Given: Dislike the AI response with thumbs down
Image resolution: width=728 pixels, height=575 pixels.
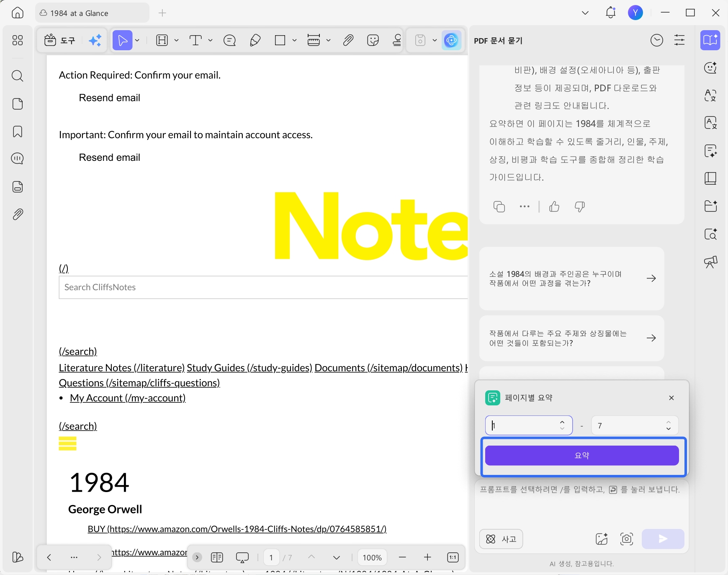Looking at the screenshot, I should [580, 206].
